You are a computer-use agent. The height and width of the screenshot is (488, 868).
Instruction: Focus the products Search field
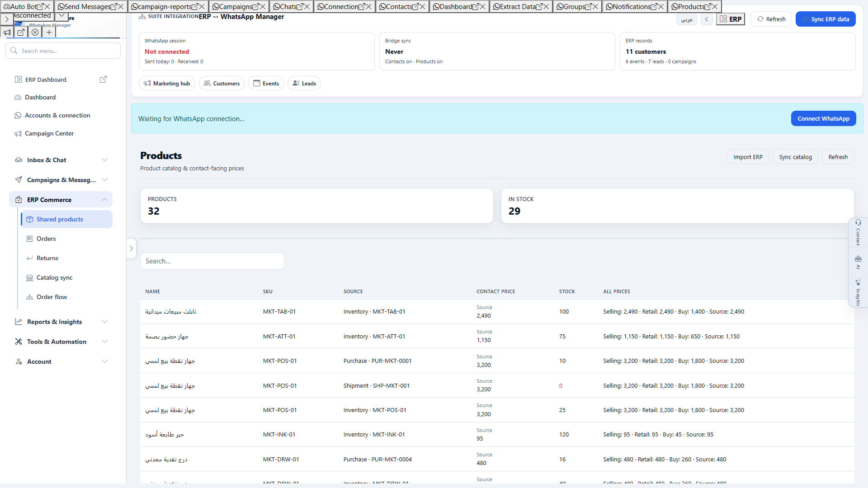point(212,261)
